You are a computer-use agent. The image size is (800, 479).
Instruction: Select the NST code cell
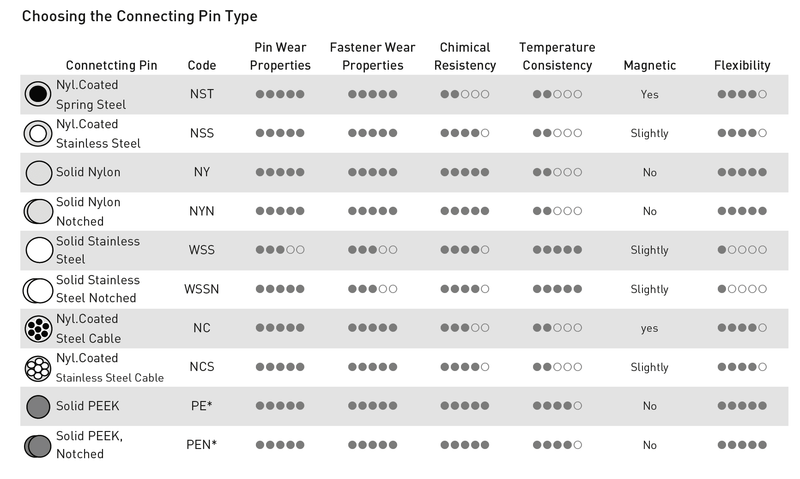click(x=202, y=94)
